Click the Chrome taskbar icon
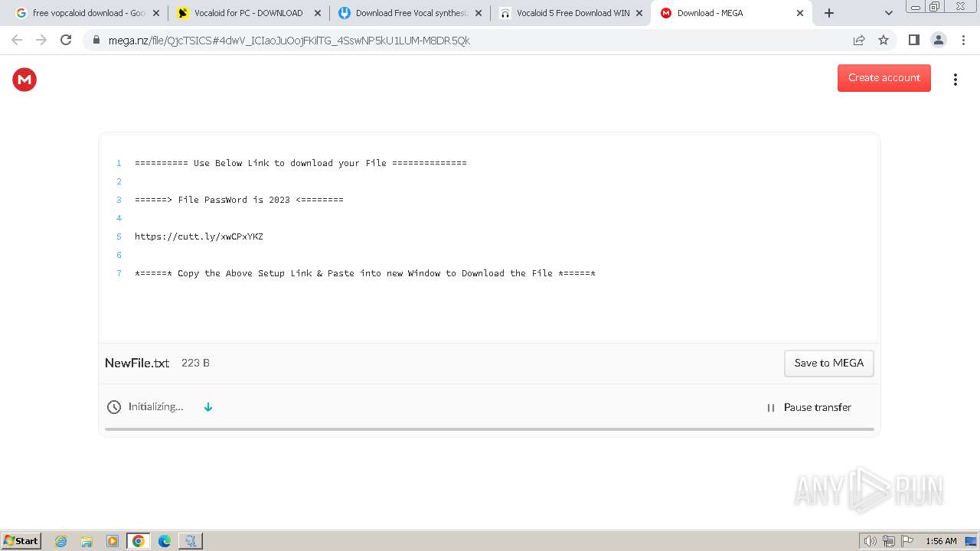This screenshot has height=551, width=980. pyautogui.click(x=139, y=541)
